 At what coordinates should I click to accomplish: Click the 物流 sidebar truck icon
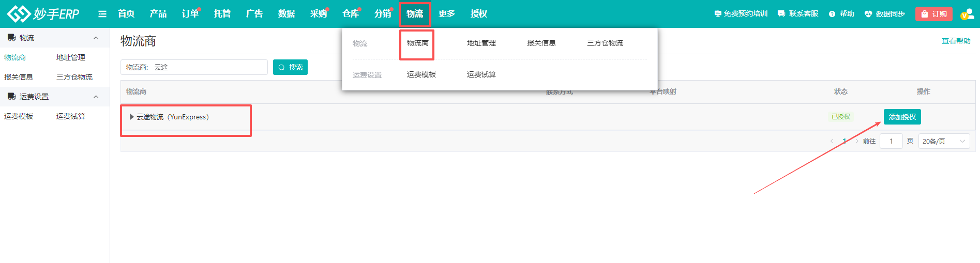click(11, 38)
